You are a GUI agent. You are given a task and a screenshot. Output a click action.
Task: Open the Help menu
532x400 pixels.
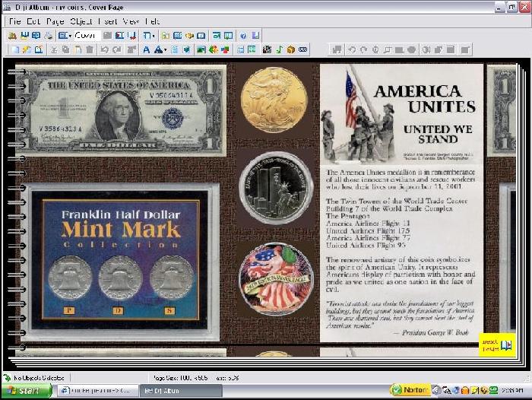152,21
